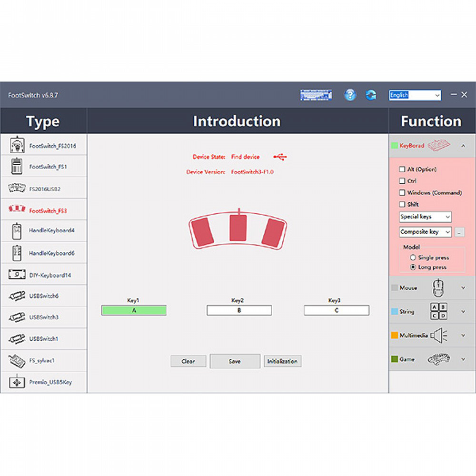Click the blue String color swatch
476x476 pixels.
(x=394, y=312)
